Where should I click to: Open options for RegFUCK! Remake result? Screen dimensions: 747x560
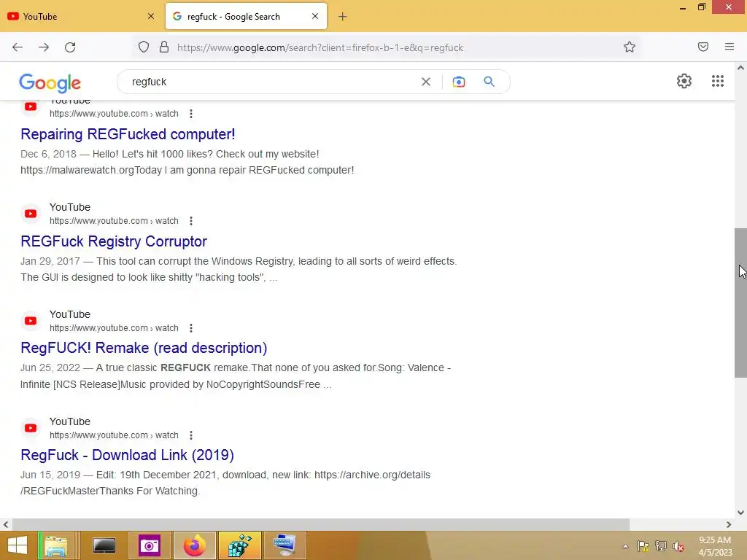191,328
